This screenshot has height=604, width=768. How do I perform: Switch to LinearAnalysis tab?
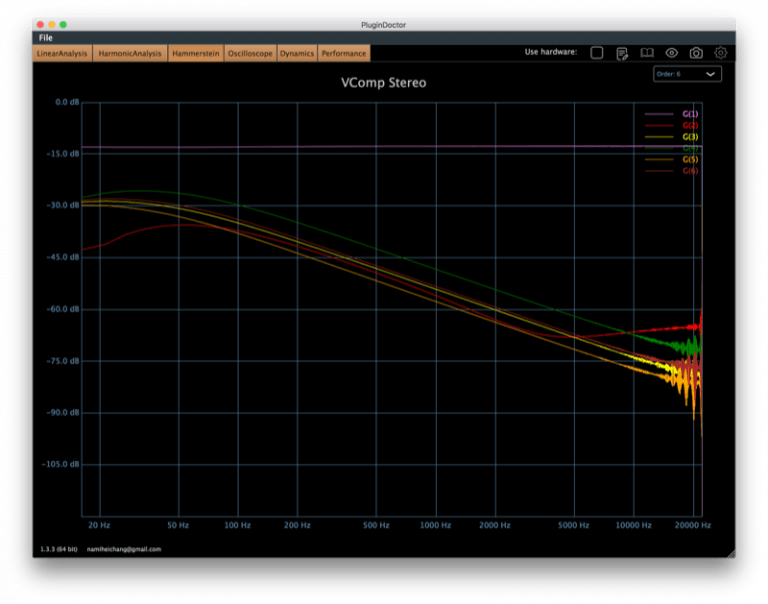62,53
